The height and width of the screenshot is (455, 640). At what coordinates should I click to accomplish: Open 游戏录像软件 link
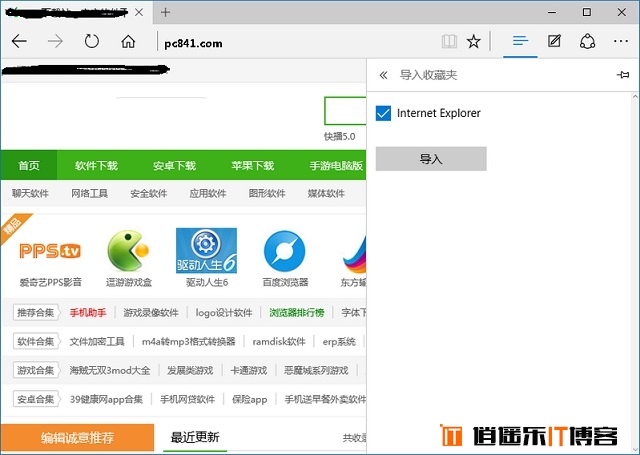pos(151,313)
